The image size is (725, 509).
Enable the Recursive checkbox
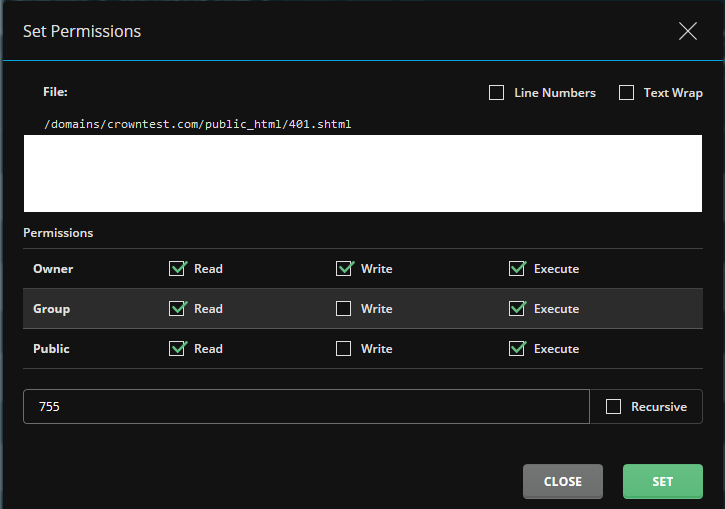(614, 407)
